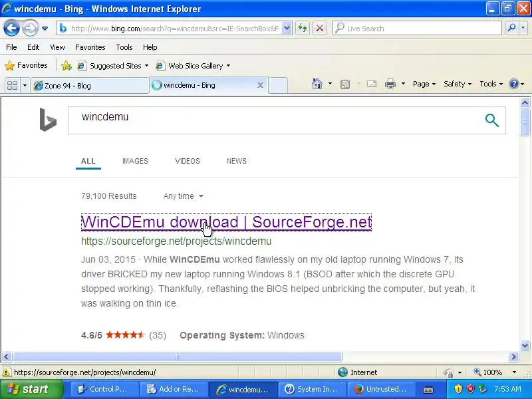The width and height of the screenshot is (532, 399).
Task: Click the on-screen keyboard taskbar icon
Action: click(428, 390)
